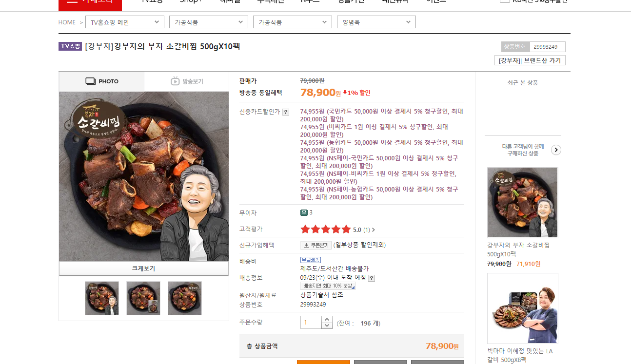Viewport: 631px width, 364px height.
Task: Open the recommended 소갈비찜 thumbnail in sidebar
Action: 523,202
